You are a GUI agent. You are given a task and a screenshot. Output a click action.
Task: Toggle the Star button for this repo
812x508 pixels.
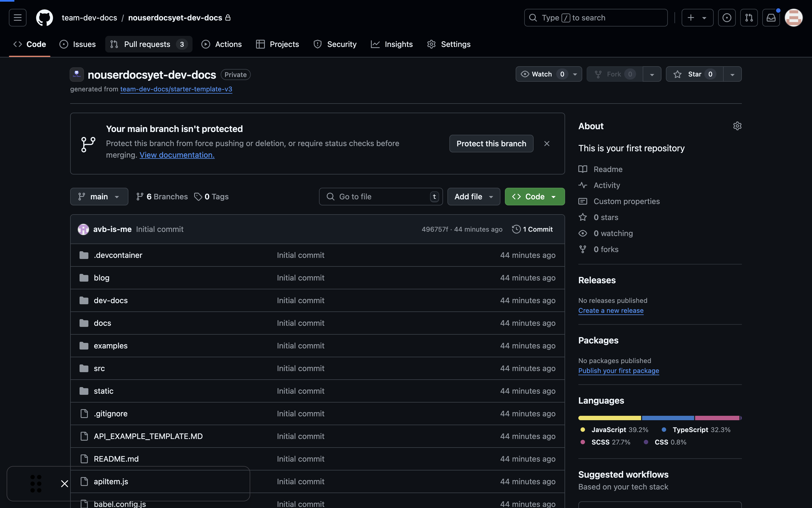pos(693,74)
